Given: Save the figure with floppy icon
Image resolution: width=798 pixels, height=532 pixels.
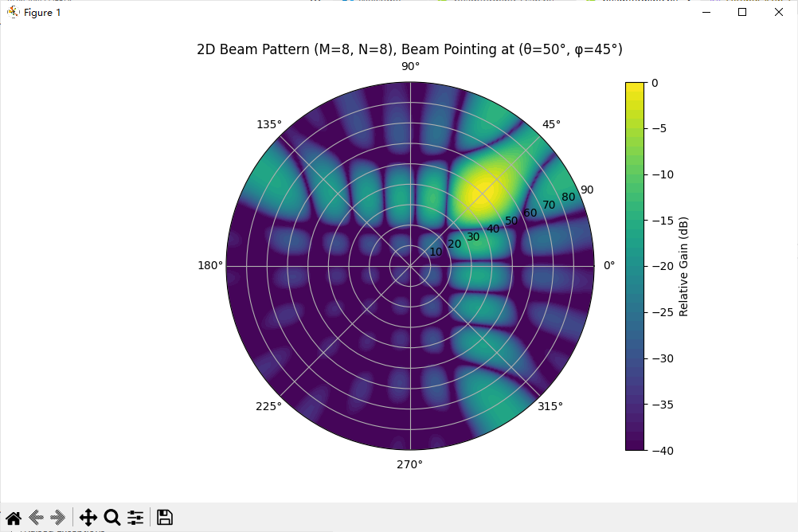Looking at the screenshot, I should click(164, 518).
